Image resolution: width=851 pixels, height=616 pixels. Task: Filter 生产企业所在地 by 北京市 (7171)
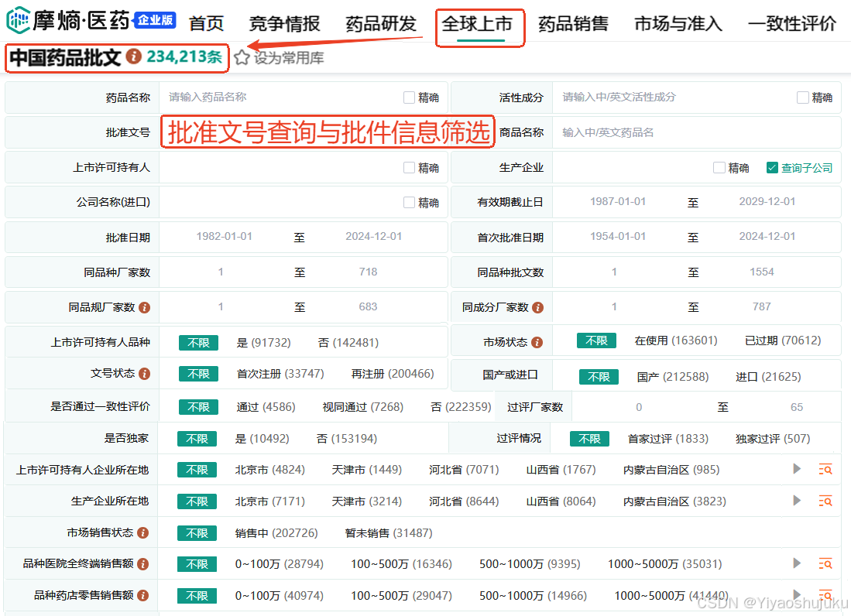click(x=269, y=501)
